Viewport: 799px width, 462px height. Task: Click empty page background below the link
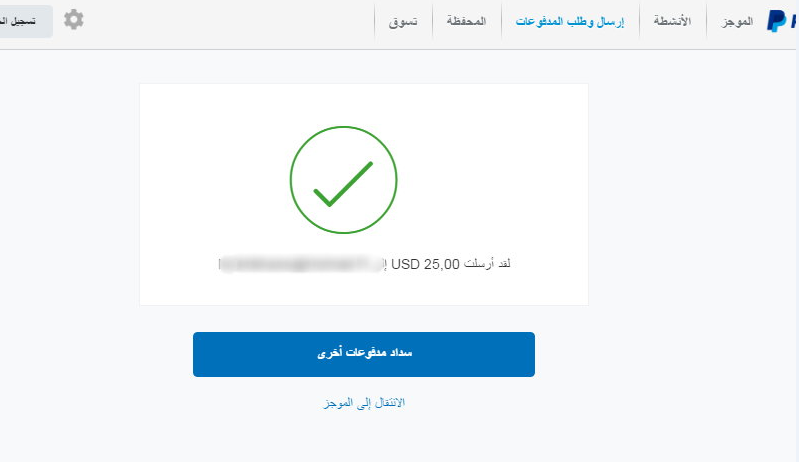pos(364,438)
